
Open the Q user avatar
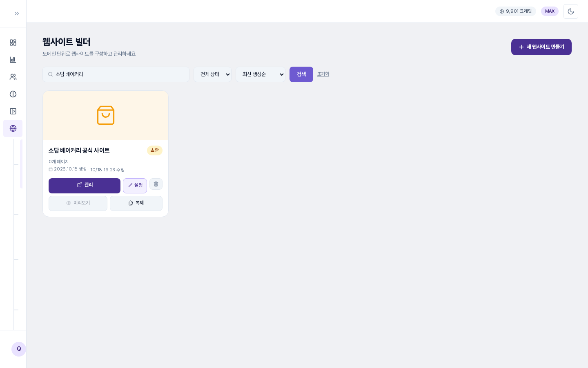tap(19, 349)
